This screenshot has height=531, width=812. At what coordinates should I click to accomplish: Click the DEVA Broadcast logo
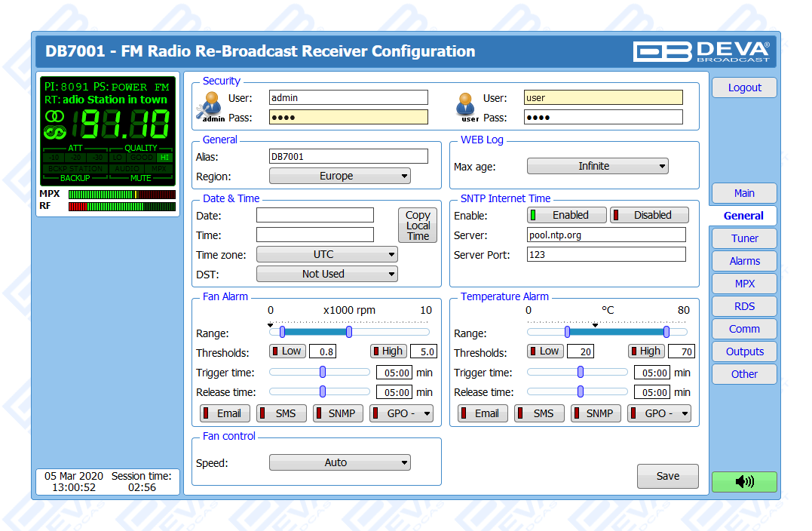[x=701, y=51]
